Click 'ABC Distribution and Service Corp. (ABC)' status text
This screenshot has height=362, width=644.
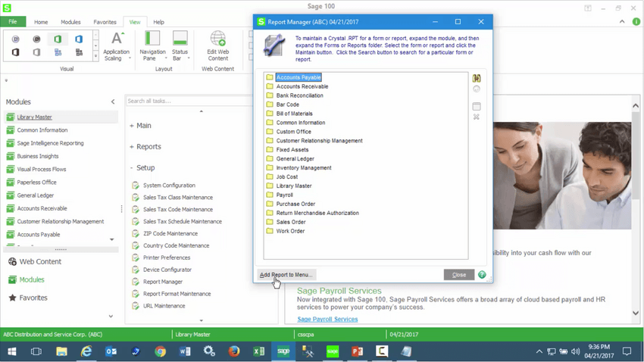52,335
